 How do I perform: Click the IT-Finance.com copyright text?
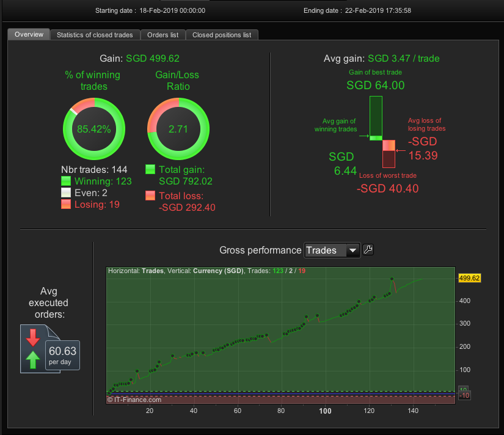point(134,400)
